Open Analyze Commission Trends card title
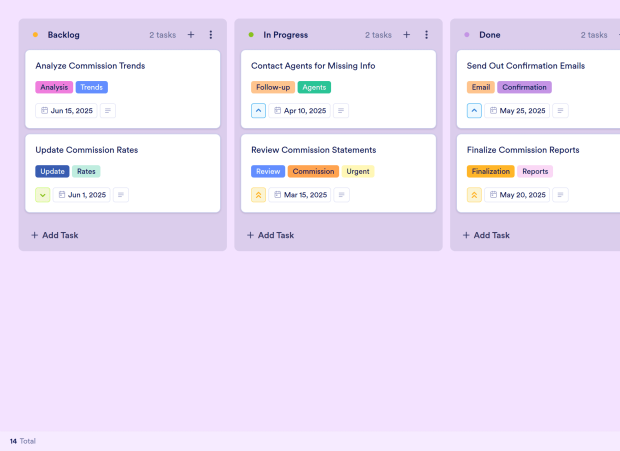 pyautogui.click(x=90, y=66)
